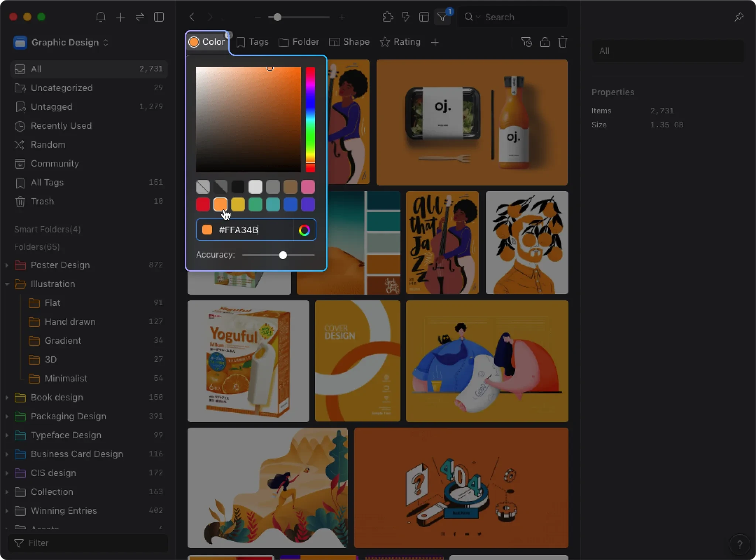The width and height of the screenshot is (756, 560).
Task: Toggle the sidebar panel icon
Action: [x=159, y=17]
